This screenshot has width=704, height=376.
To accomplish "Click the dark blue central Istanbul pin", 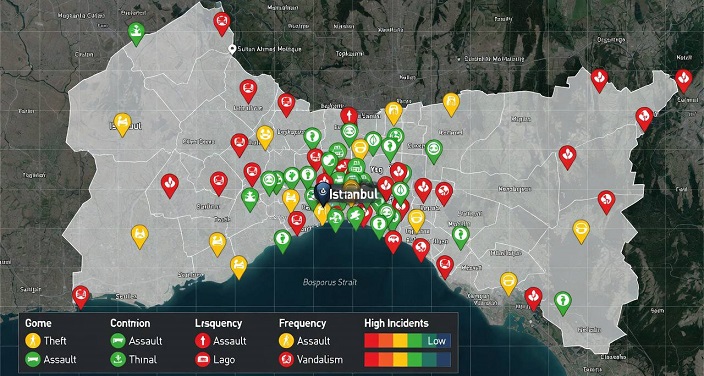I will tap(322, 193).
